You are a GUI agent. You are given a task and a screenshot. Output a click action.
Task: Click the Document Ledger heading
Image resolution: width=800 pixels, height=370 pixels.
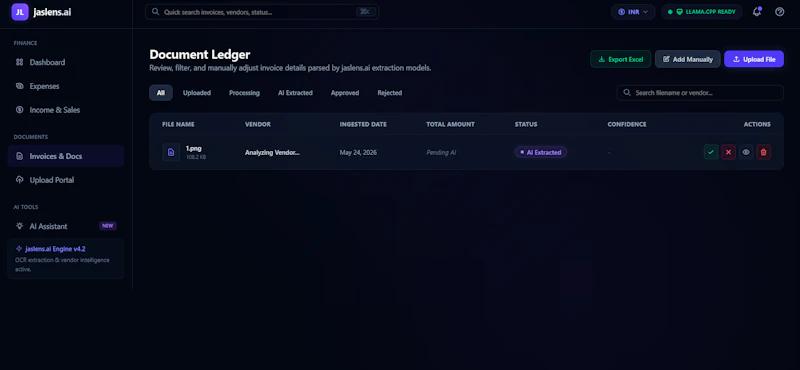[200, 54]
